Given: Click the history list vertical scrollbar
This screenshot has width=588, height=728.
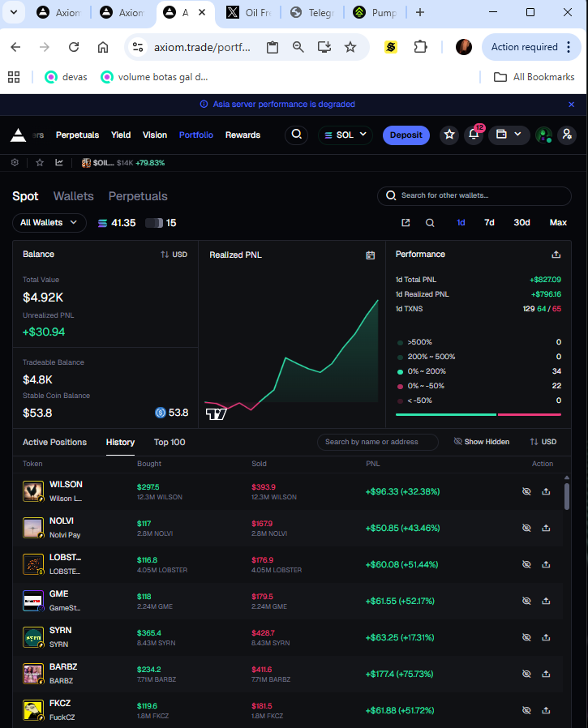Looking at the screenshot, I should pos(567,496).
